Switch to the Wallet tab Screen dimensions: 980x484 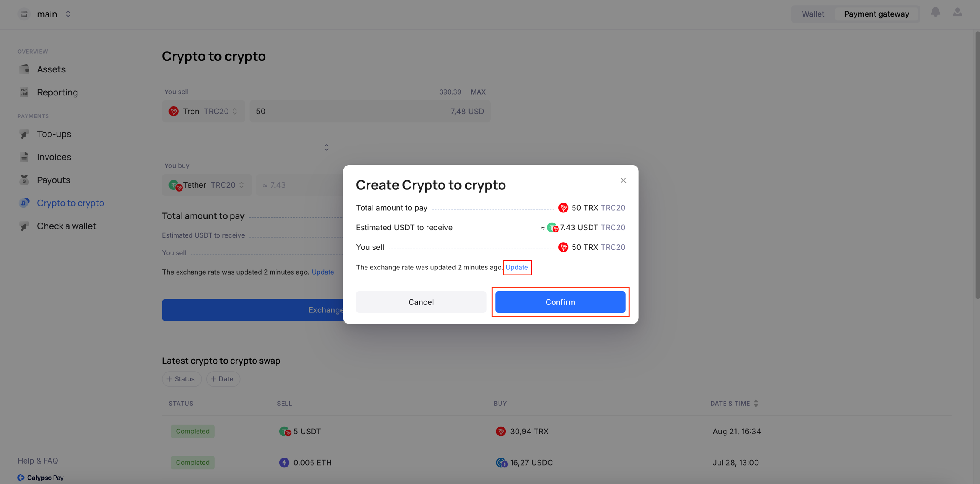click(813, 14)
